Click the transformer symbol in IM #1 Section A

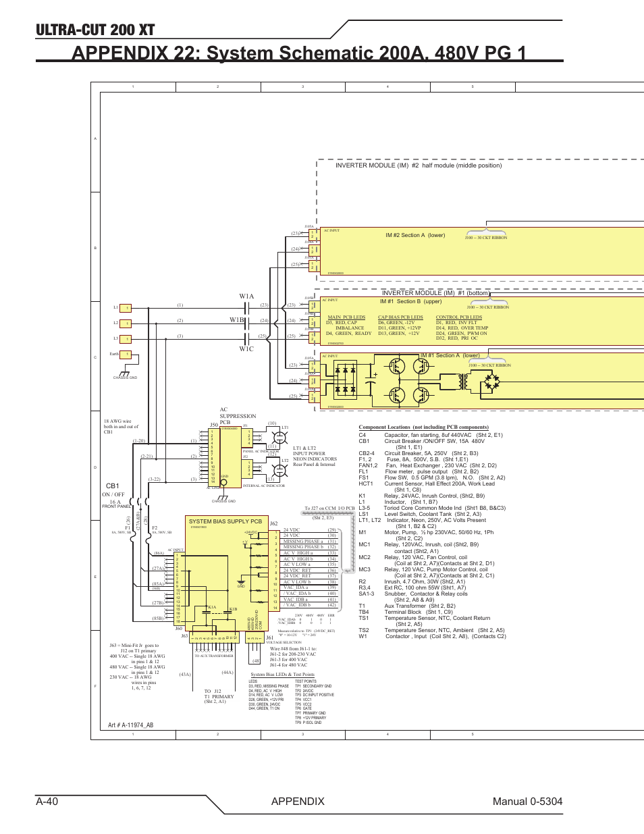coord(464,383)
